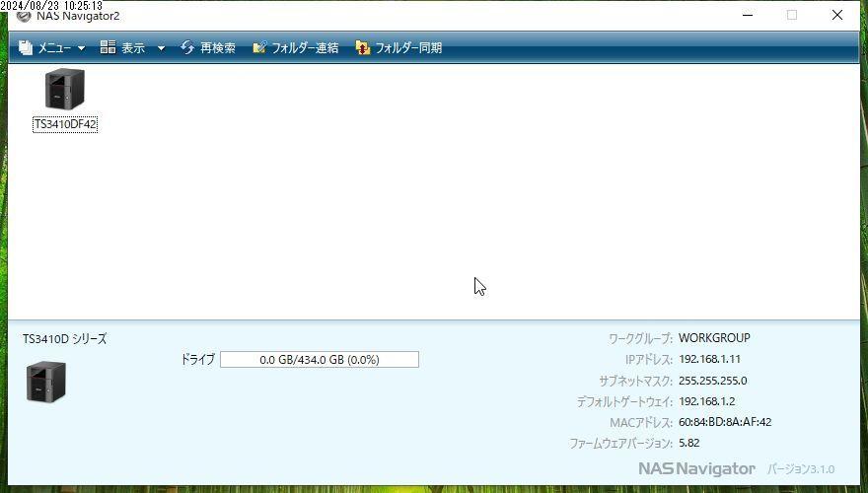Minimize the NAS Navigator2 window

[748, 16]
